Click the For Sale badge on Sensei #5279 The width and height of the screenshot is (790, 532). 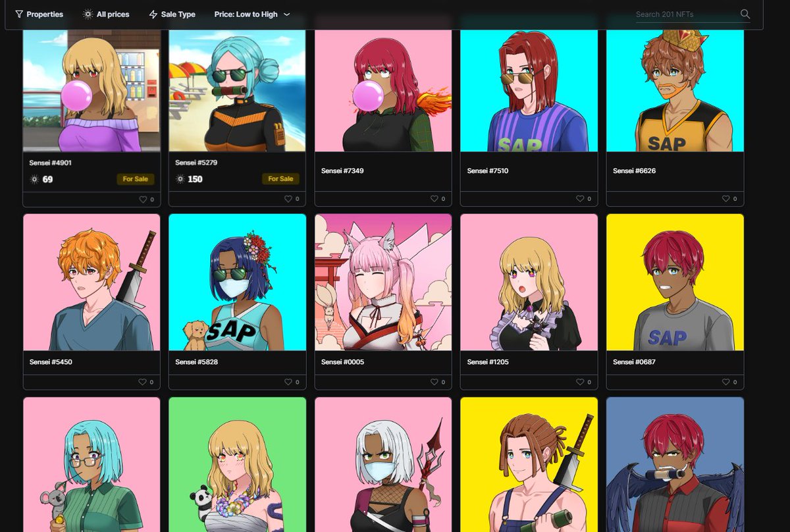coord(281,179)
